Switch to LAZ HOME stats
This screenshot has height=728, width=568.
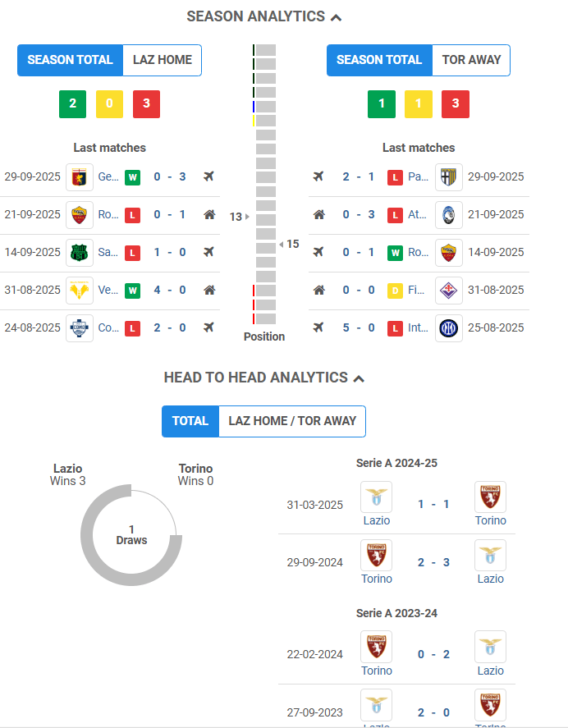[163, 60]
